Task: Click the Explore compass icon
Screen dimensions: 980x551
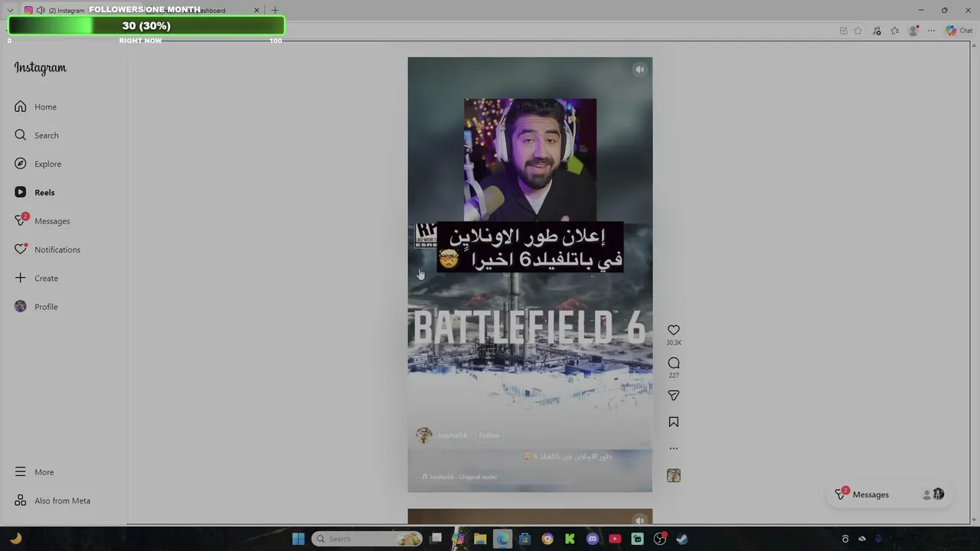Action: tap(21, 164)
